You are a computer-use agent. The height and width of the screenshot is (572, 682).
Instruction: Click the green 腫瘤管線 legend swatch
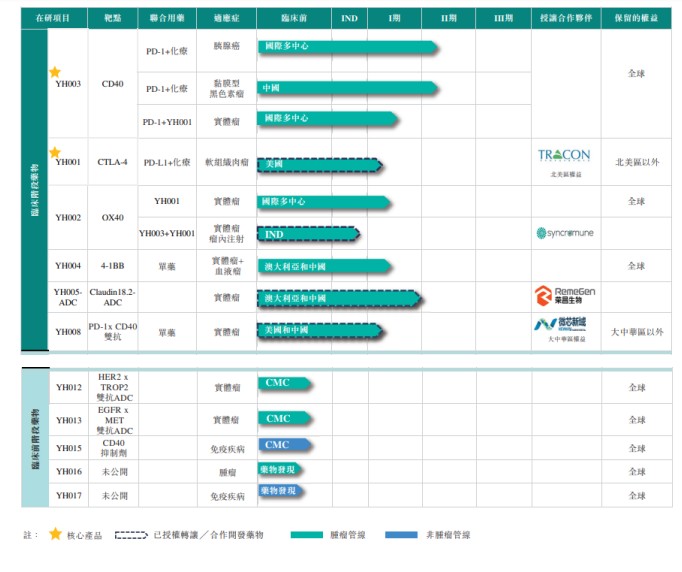click(x=320, y=535)
